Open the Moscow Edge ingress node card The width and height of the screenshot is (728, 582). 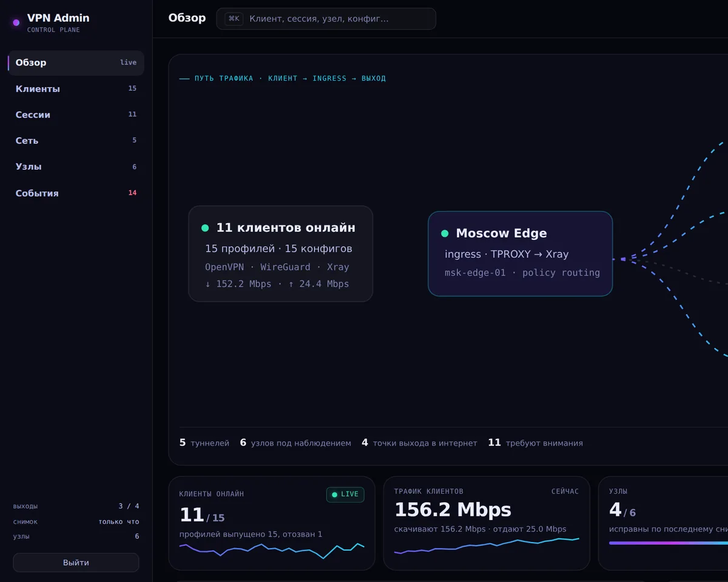point(521,253)
